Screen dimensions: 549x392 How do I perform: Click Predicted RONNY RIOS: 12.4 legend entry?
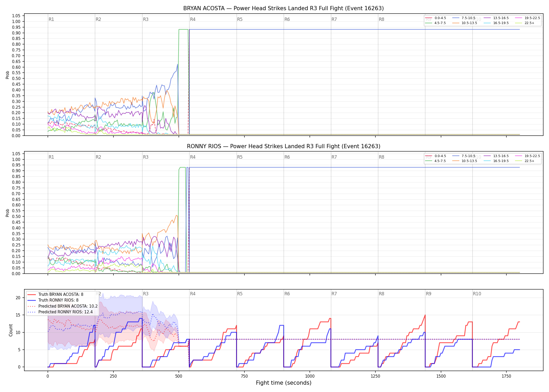60,312
